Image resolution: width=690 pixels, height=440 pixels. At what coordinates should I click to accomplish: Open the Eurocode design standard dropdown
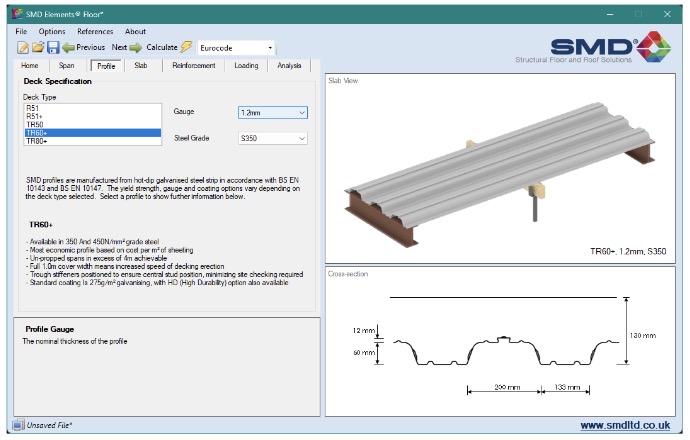(x=236, y=48)
